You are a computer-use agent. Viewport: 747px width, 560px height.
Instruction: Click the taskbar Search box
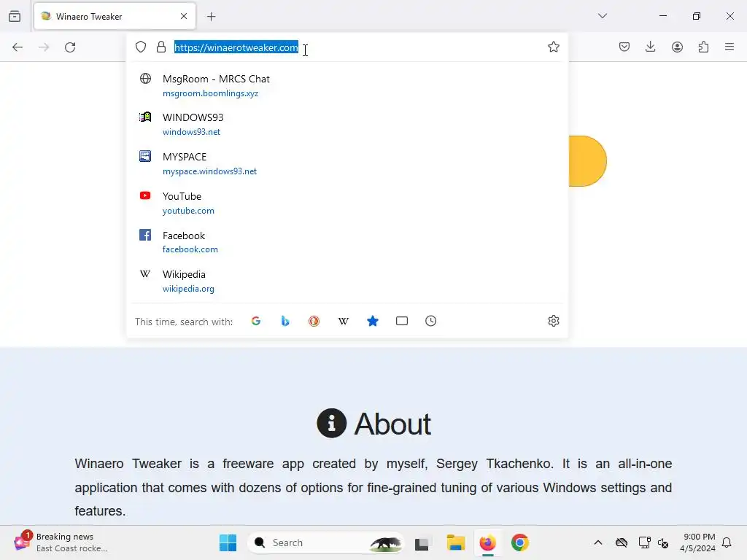(325, 542)
